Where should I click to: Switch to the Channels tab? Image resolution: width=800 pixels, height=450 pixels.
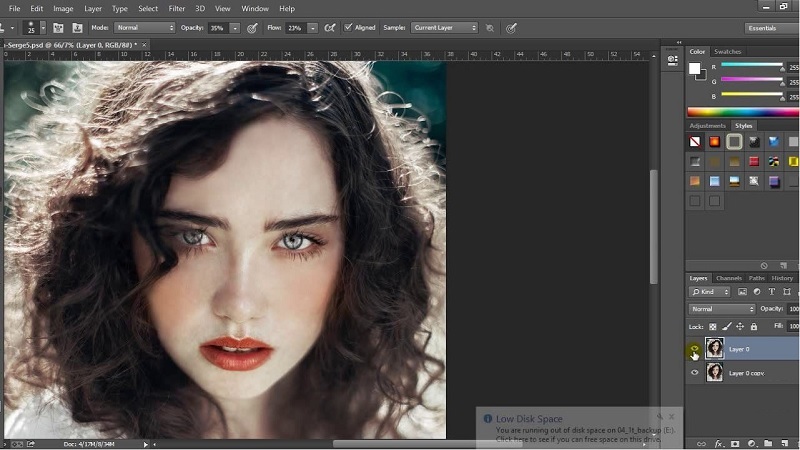pos(729,278)
